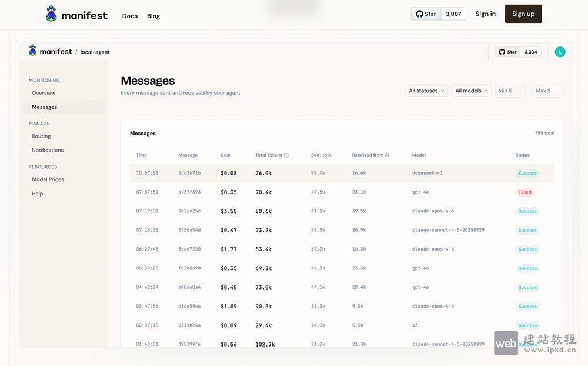Click the dashboard GitHub Star 3,334 badge
The width and height of the screenshot is (588, 366).
[517, 52]
